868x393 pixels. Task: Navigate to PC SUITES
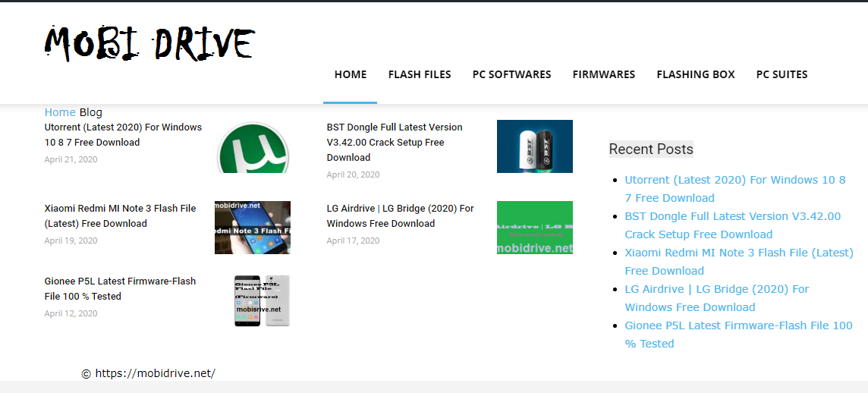click(782, 74)
